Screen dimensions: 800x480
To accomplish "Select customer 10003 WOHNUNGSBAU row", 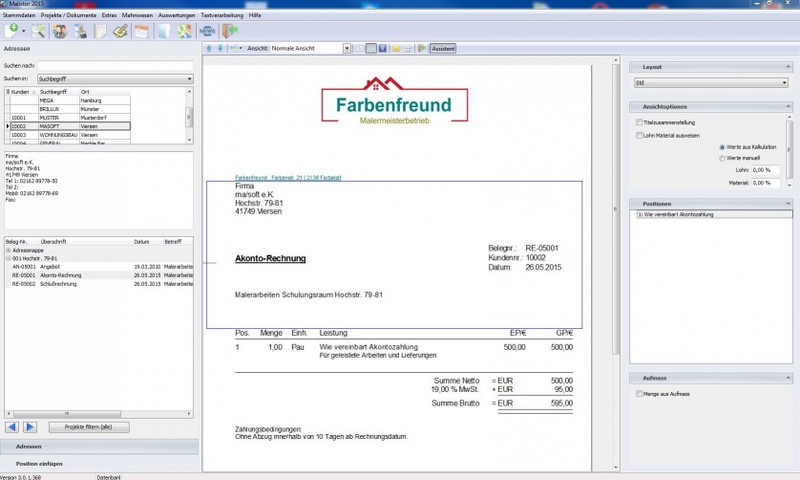I will [x=70, y=135].
